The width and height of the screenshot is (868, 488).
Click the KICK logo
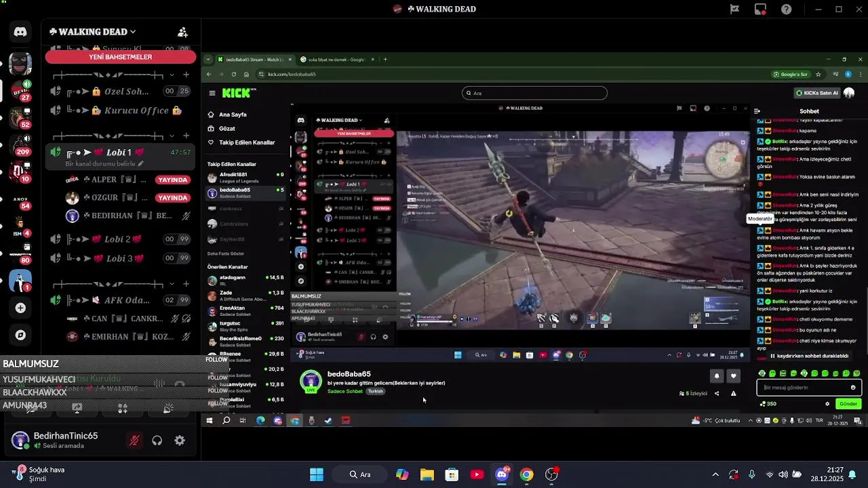pos(237,93)
